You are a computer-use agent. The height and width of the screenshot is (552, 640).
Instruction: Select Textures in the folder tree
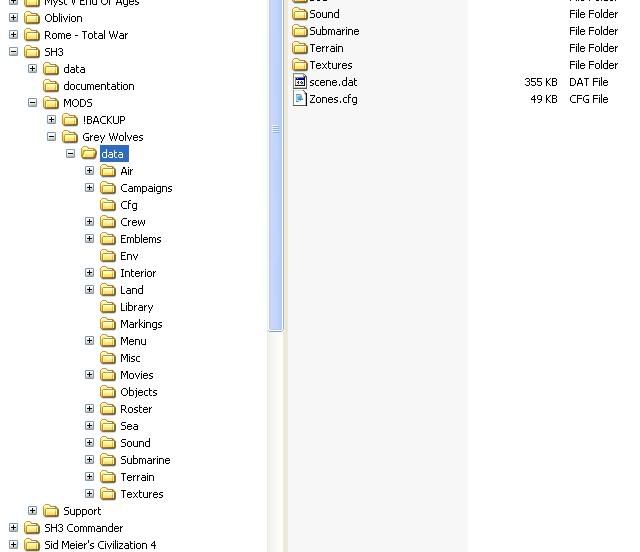142,494
